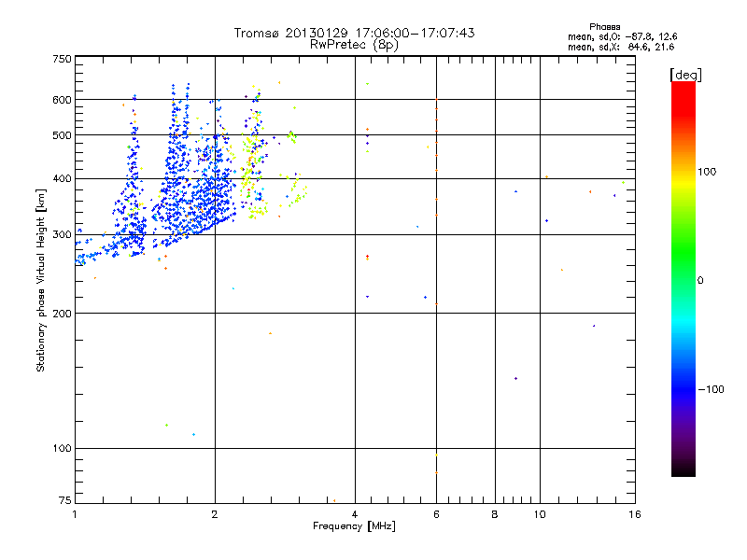
Task: Click the 'Frequency [MHz]' x-axis title
Action: coord(354,526)
